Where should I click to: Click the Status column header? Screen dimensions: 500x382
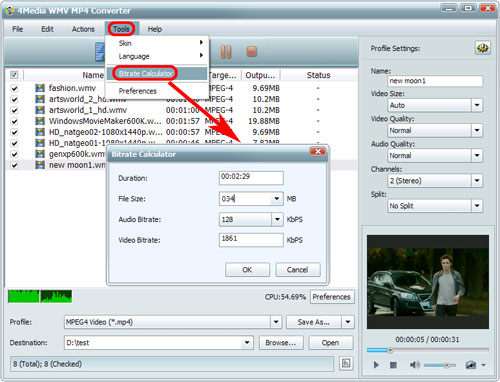pos(318,75)
